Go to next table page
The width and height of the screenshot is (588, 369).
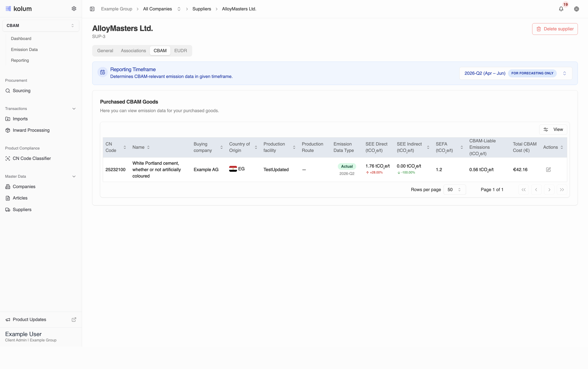coord(549,190)
